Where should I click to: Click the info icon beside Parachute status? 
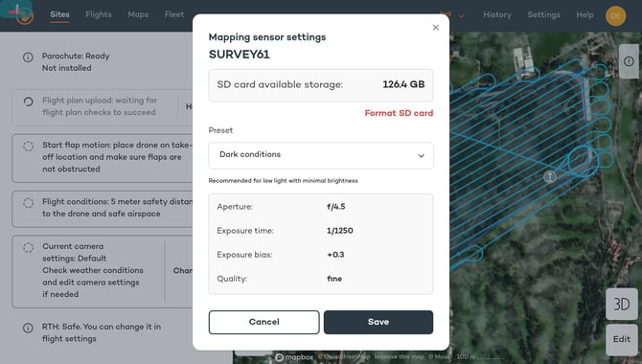tap(28, 57)
